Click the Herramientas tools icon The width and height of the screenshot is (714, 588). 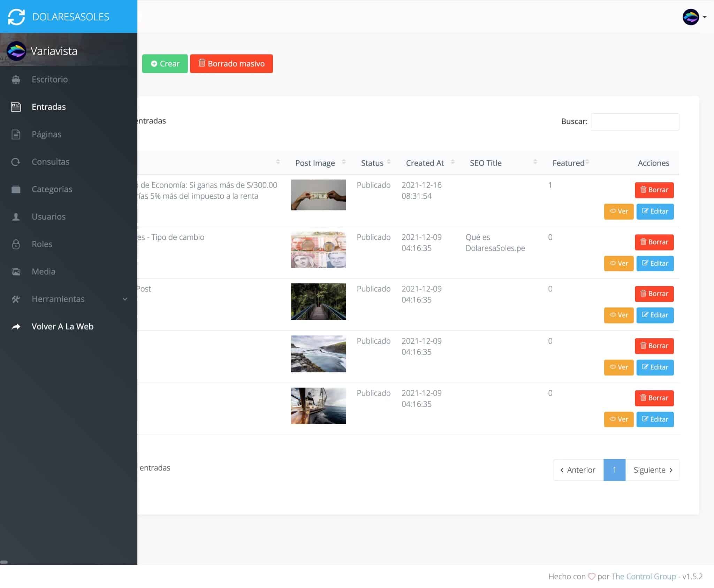(16, 299)
